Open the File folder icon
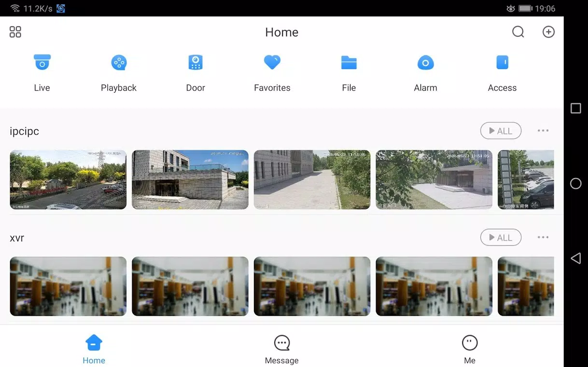This screenshot has height=367, width=588. pyautogui.click(x=349, y=63)
